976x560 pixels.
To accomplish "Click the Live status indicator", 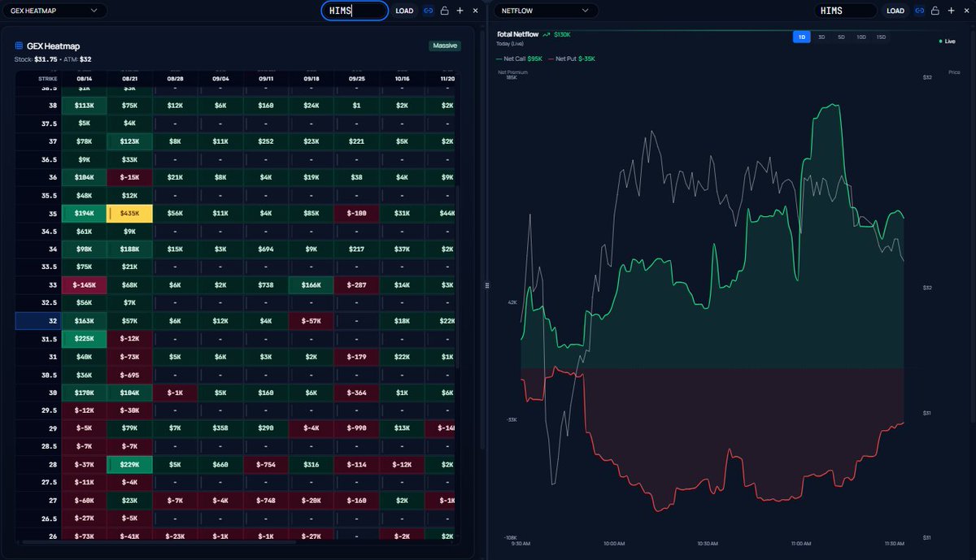I will [947, 41].
